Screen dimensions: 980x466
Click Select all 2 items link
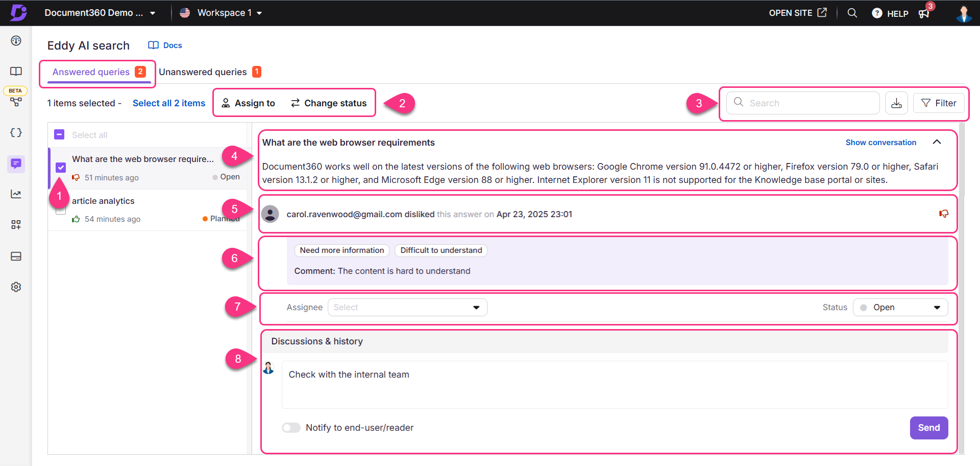(169, 103)
